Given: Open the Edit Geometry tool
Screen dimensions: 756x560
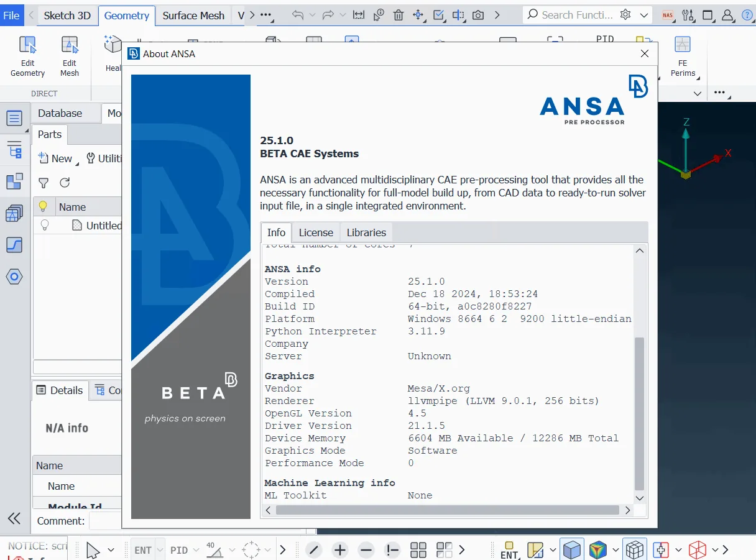Looking at the screenshot, I should point(27,57).
